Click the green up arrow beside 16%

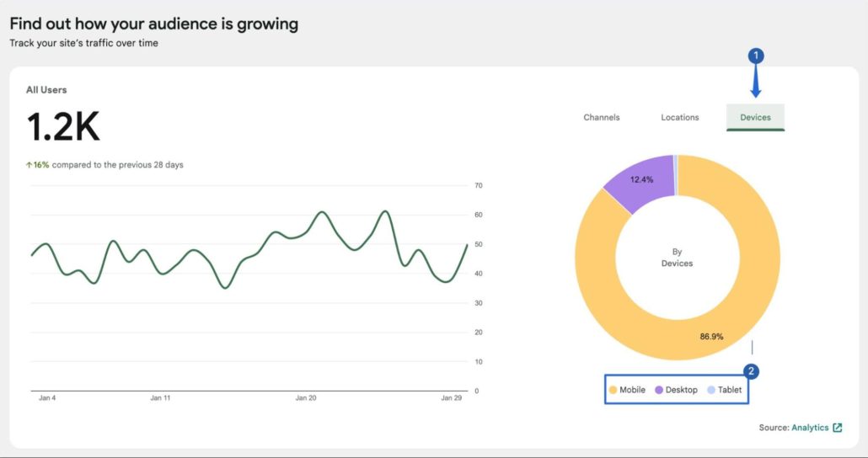pyautogui.click(x=29, y=165)
